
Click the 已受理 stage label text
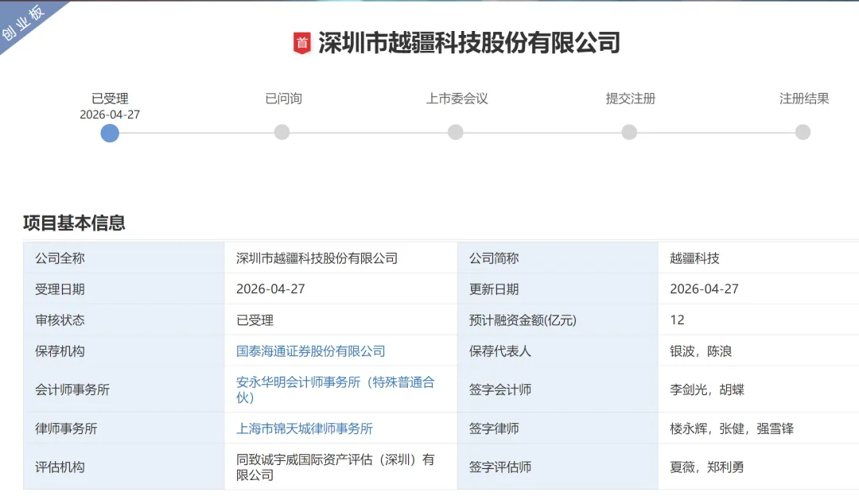pyautogui.click(x=110, y=99)
